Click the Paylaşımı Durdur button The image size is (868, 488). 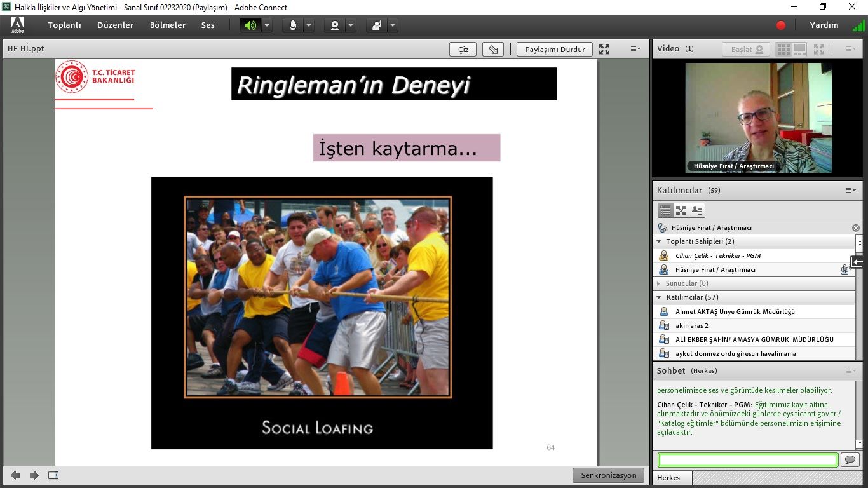click(x=555, y=50)
